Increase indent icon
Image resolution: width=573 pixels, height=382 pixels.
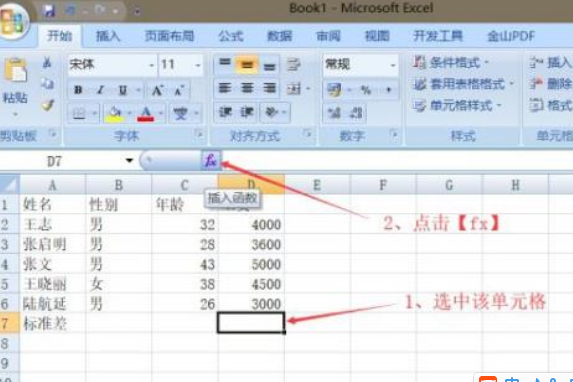click(247, 112)
